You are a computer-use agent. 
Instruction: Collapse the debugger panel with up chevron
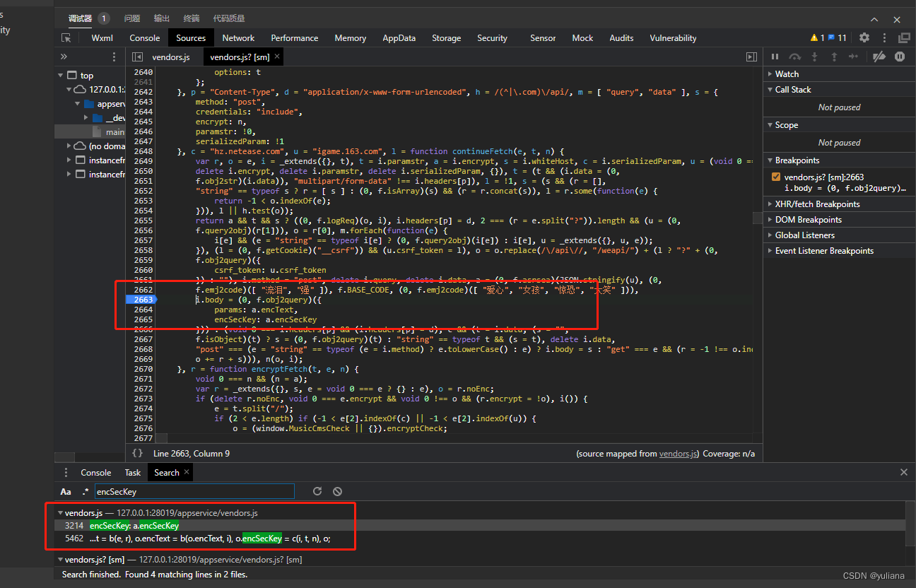tap(874, 19)
